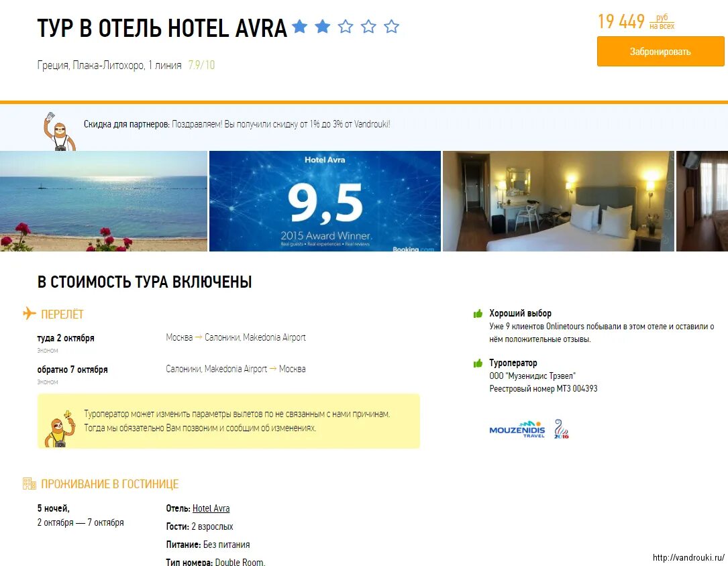Click the heading В СТОИМОСТЬ ТУРА ВКЛЮЧЕНЫ

pyautogui.click(x=144, y=282)
